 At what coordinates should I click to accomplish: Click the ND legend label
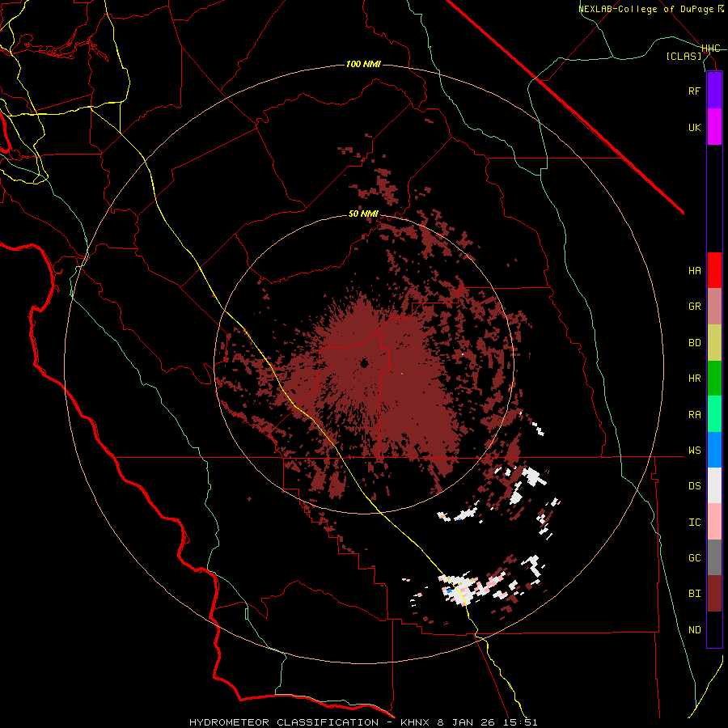(x=694, y=630)
